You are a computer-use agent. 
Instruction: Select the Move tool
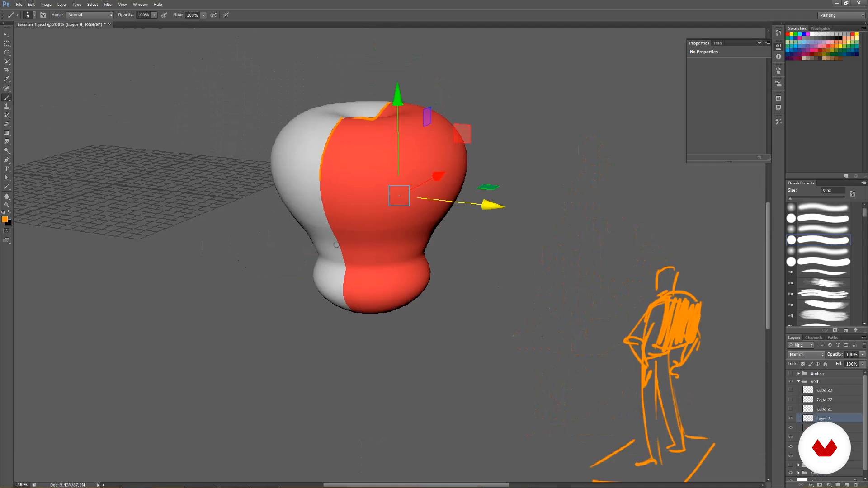(x=6, y=34)
